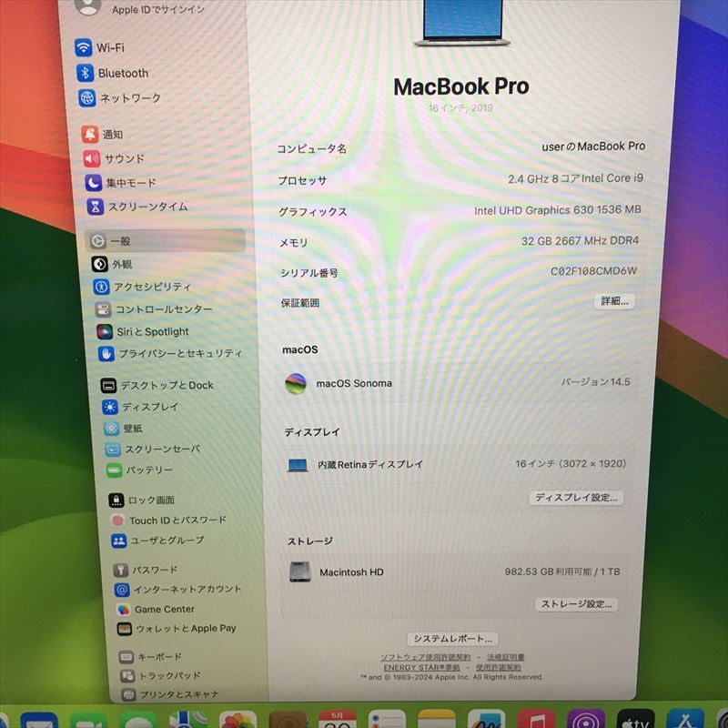Click memory value 32 GB 2667 MHz DDR4
Image resolution: width=728 pixels, height=728 pixels.
click(x=580, y=241)
